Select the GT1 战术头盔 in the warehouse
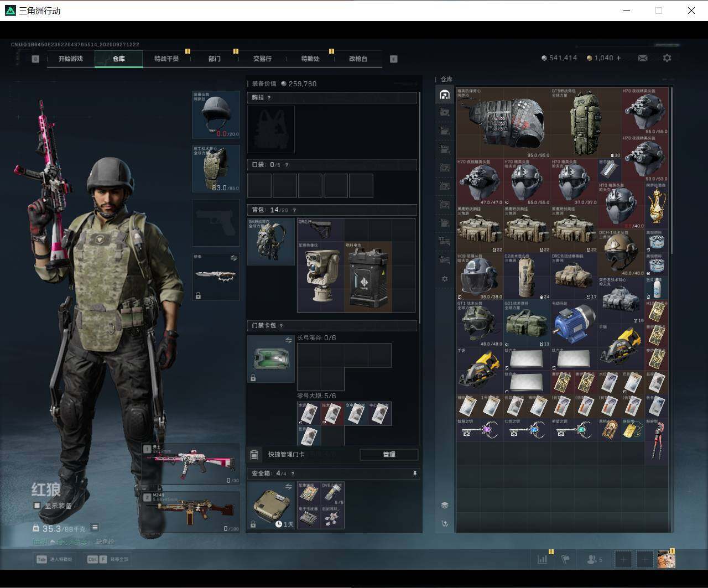708x588 pixels. (x=480, y=324)
